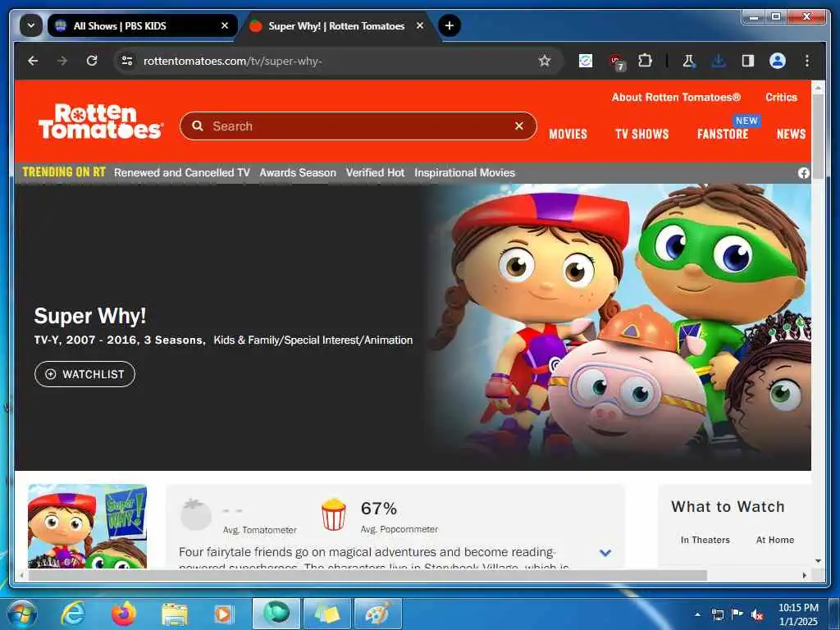The height and width of the screenshot is (630, 840).
Task: Launch Firefox from the taskbar
Action: 124,614
